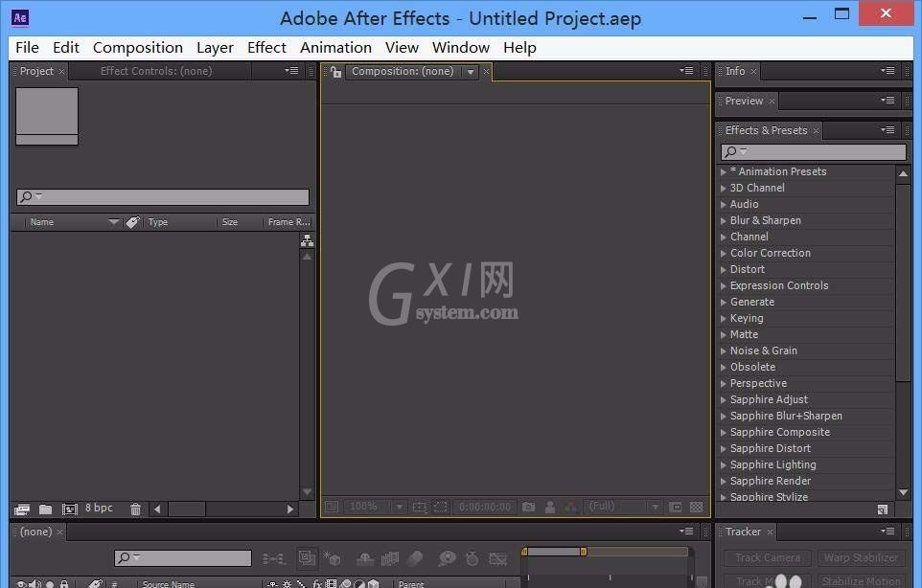
Task: Close the Preview panel tab
Action: [x=772, y=102]
